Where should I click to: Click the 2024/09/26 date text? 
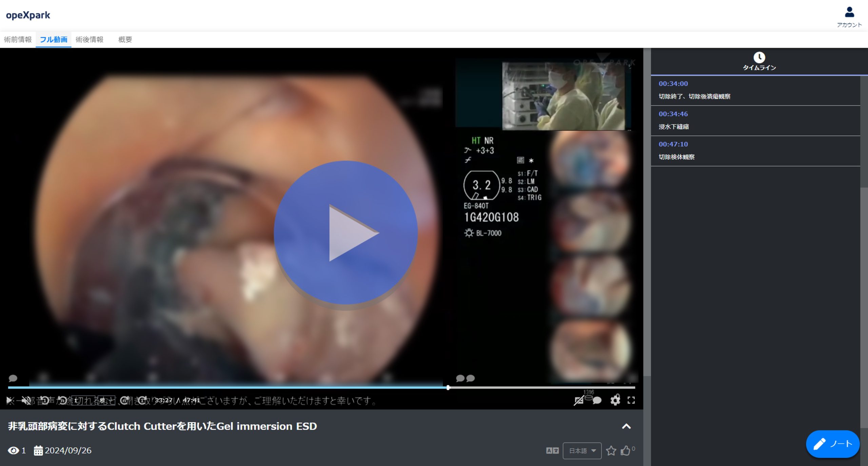tap(68, 450)
